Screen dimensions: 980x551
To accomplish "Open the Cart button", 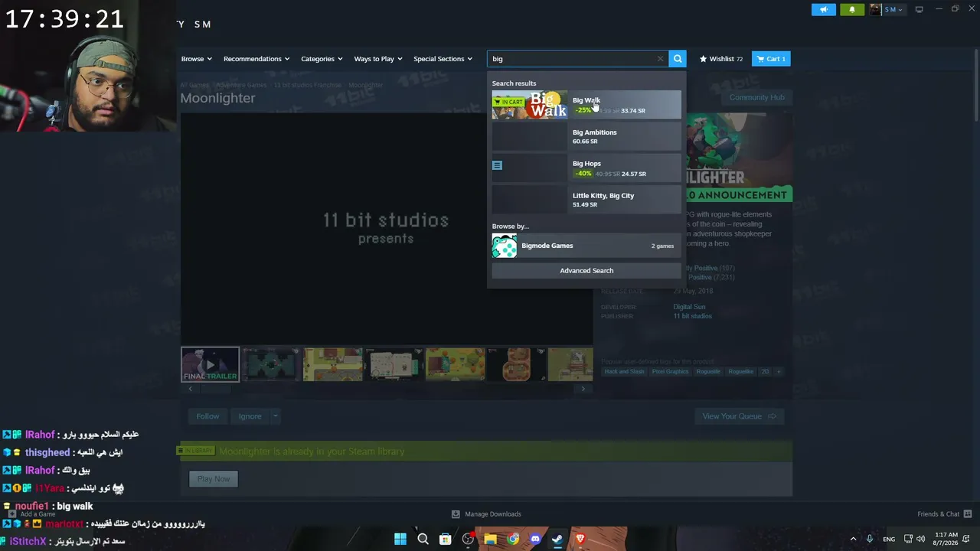I will [x=771, y=59].
